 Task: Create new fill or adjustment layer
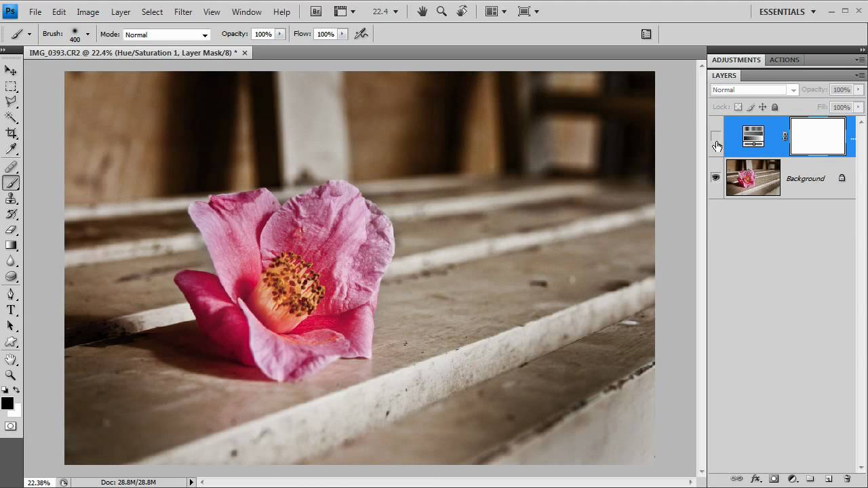coord(792,479)
